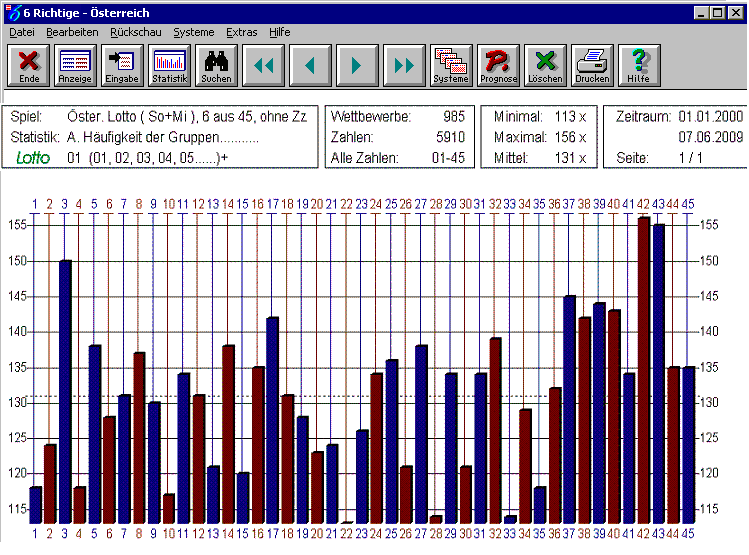Open the Suchen binoculars search
This screenshot has width=749, height=555.
tap(216, 66)
